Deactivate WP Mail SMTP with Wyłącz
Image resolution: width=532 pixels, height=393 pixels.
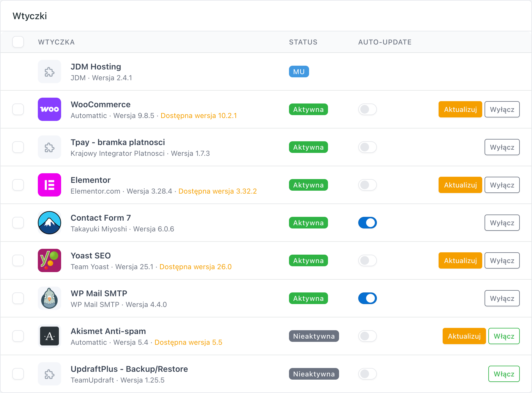pos(502,298)
